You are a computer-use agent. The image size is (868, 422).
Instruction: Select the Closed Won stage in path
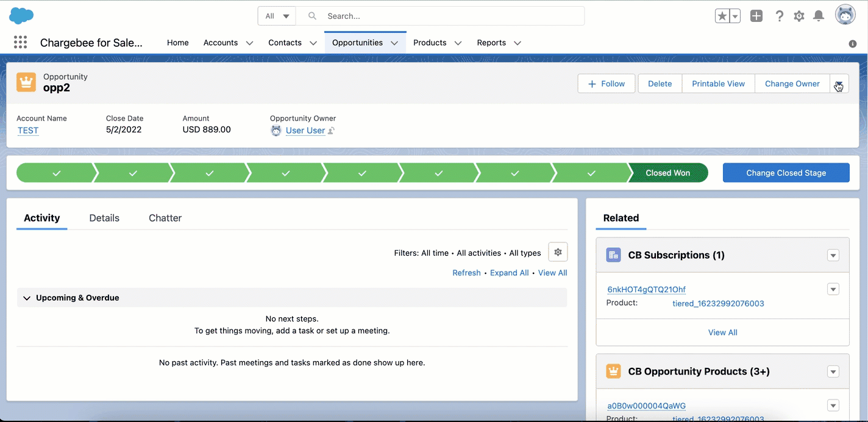pos(667,173)
